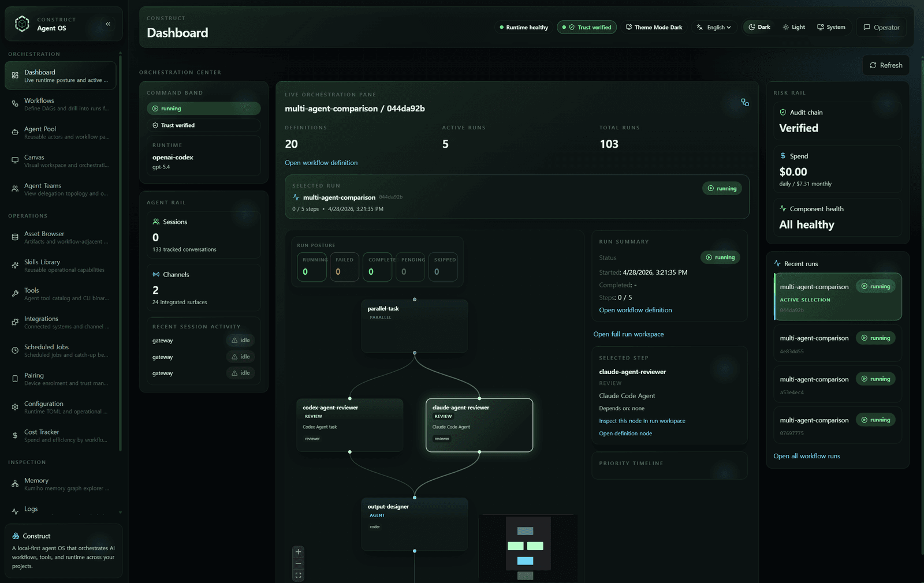Click the Skills Library sparkle icon
The image size is (924, 583).
coord(15,266)
